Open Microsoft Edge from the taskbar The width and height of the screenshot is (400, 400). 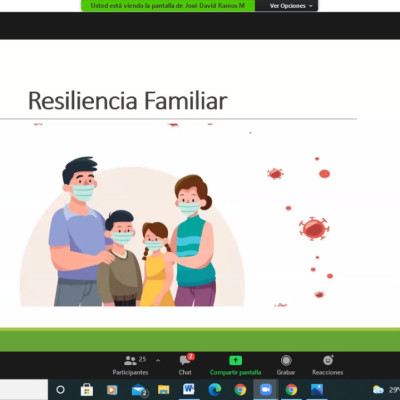(x=215, y=390)
